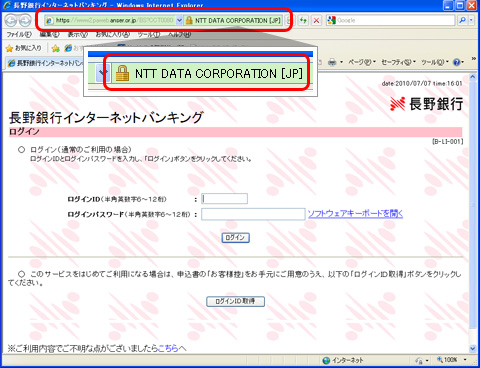Screen dimensions: 480x368
Task: Open the ツール(T) menu in menu bar
Action: pos(149,34)
